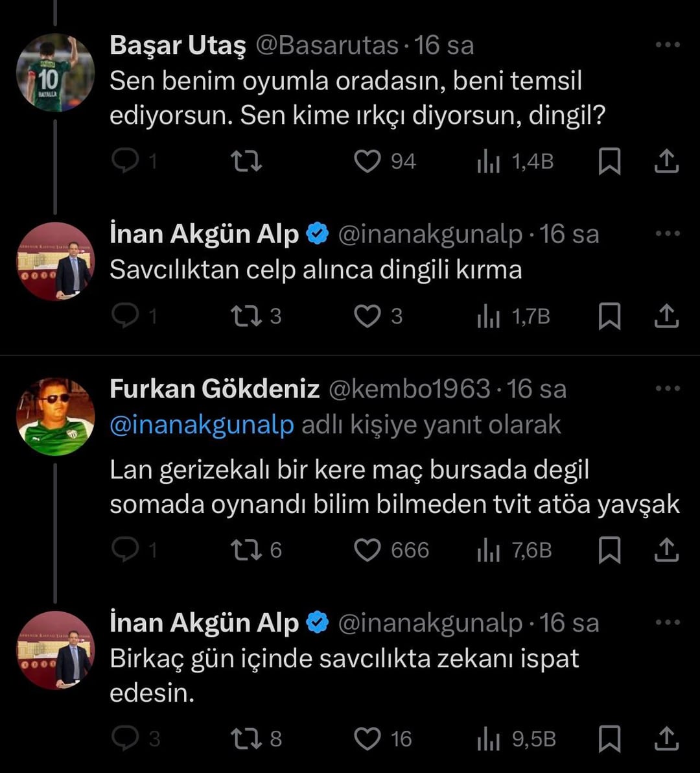Open more options for Furkan Gökdeniz's tweet
This screenshot has width=700, height=773.
[x=668, y=388]
